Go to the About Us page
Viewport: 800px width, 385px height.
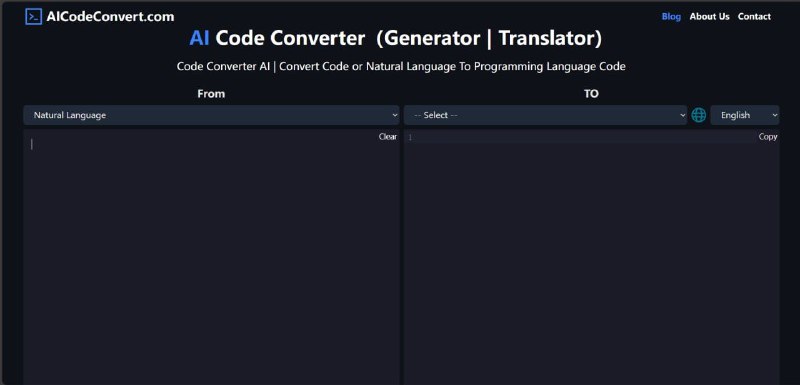pos(709,17)
